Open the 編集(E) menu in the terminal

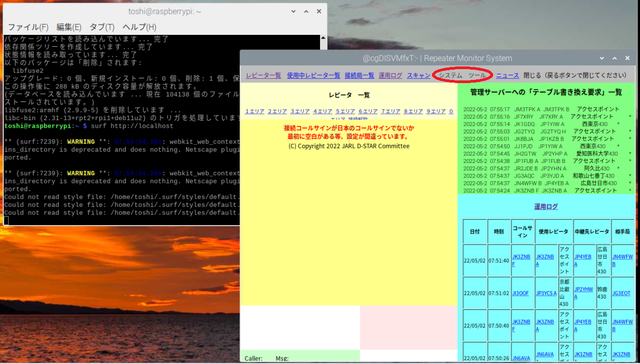coord(69,27)
